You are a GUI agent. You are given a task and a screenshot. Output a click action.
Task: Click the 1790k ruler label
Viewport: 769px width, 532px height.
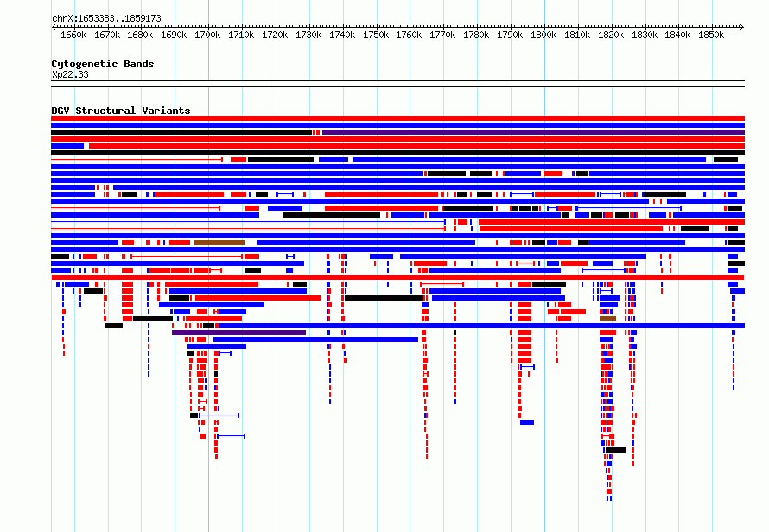[510, 35]
